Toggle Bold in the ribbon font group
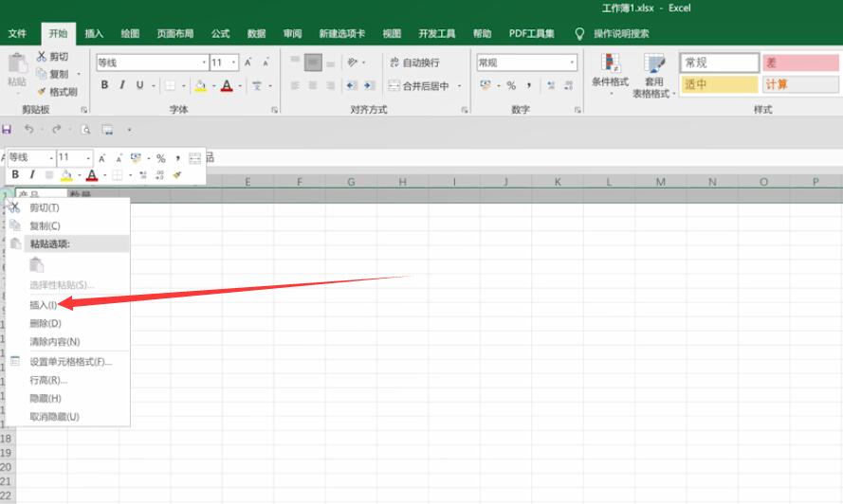Image resolution: width=843 pixels, height=504 pixels. (x=104, y=85)
